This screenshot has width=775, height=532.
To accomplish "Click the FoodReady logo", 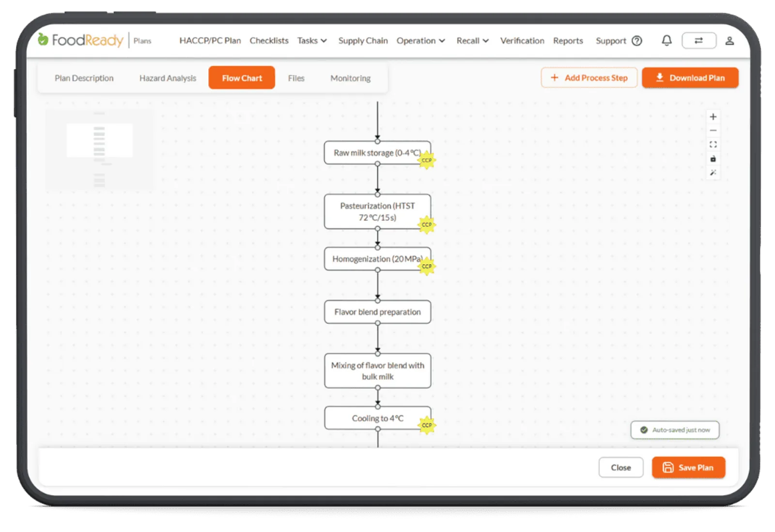I will [80, 40].
